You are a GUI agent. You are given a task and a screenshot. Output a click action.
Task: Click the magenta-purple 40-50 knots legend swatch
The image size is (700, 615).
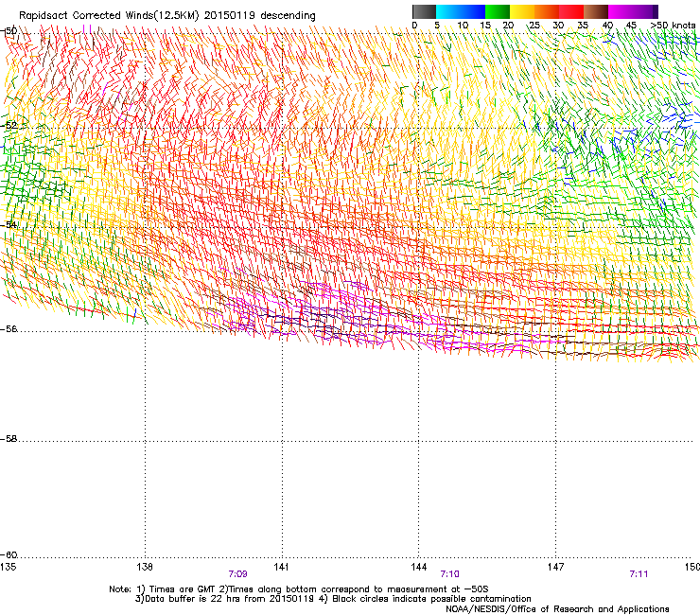[633, 11]
